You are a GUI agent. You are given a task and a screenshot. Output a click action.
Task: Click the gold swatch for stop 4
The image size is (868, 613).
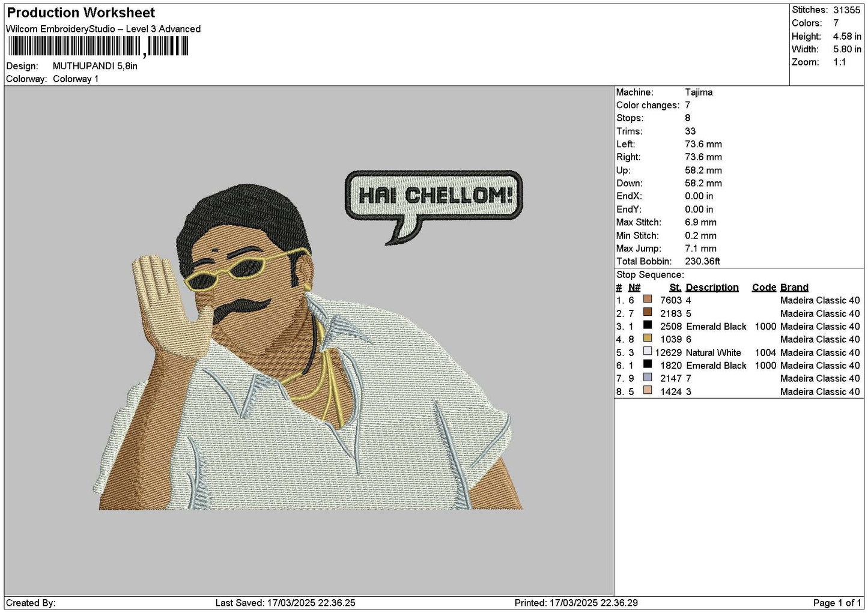[x=648, y=338]
